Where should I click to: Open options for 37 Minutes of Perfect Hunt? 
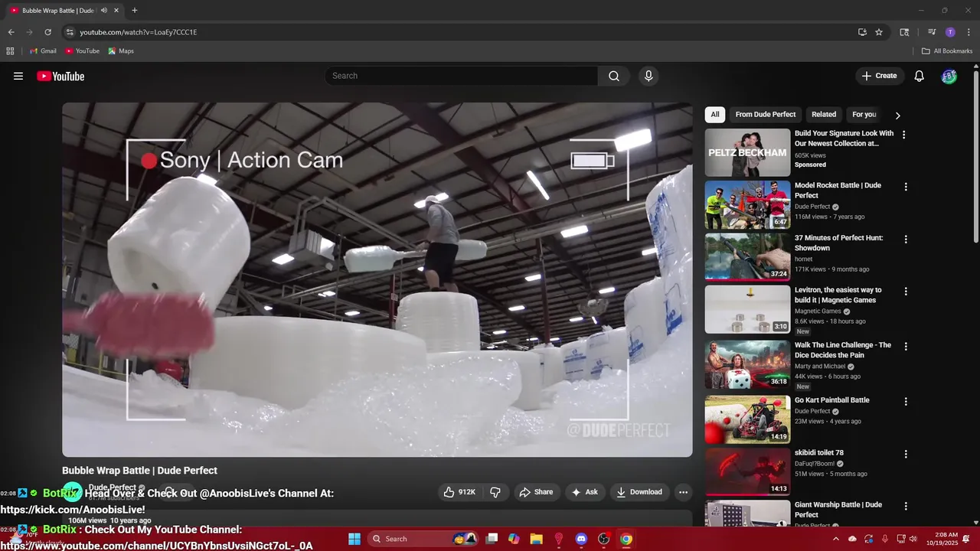pos(906,240)
